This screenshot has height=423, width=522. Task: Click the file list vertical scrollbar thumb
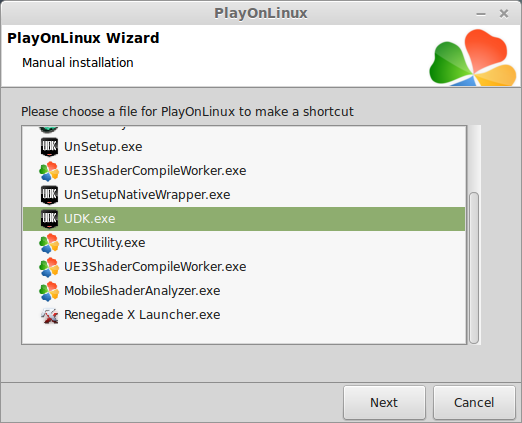(474, 268)
